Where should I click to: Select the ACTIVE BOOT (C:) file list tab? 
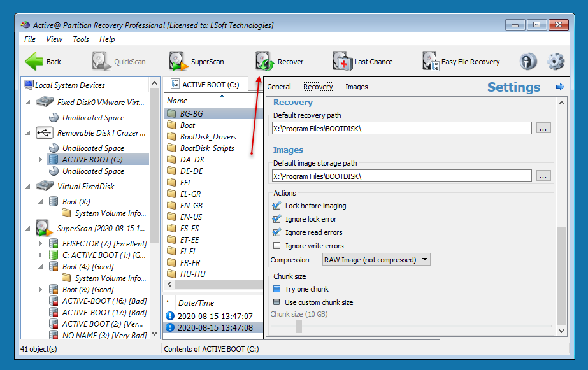click(x=206, y=85)
